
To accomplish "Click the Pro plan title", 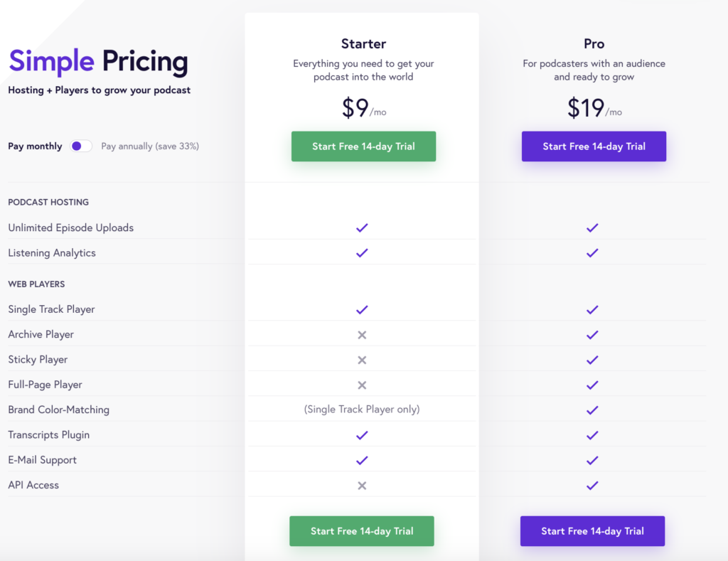I will 594,43.
